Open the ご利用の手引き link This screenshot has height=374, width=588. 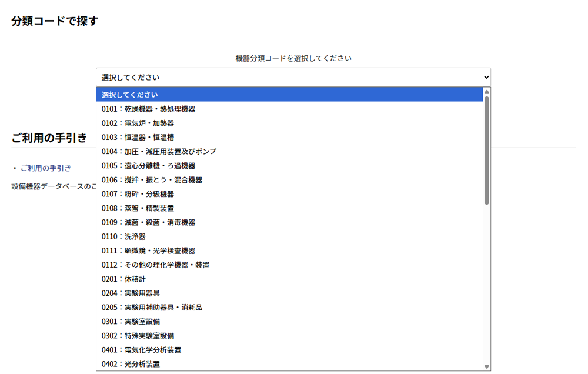45,168
